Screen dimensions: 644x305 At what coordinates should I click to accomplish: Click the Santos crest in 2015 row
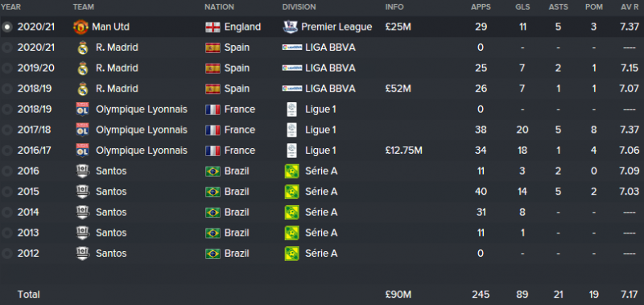[83, 192]
